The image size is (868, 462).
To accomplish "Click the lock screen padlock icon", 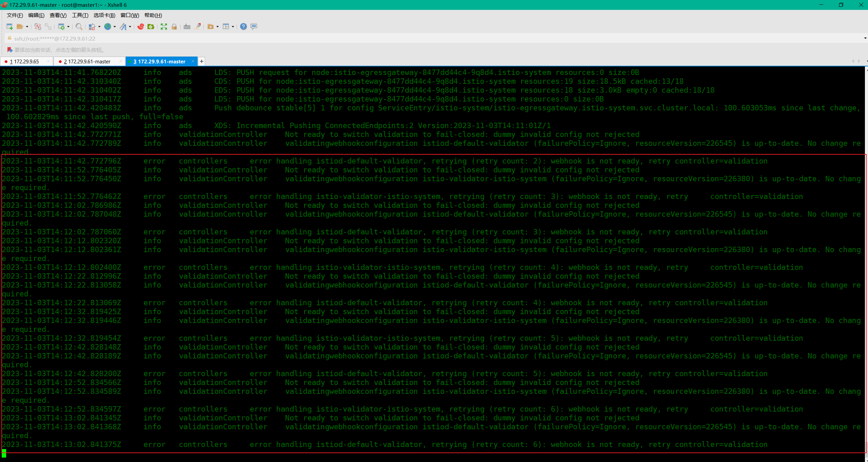I will pyautogui.click(x=174, y=27).
